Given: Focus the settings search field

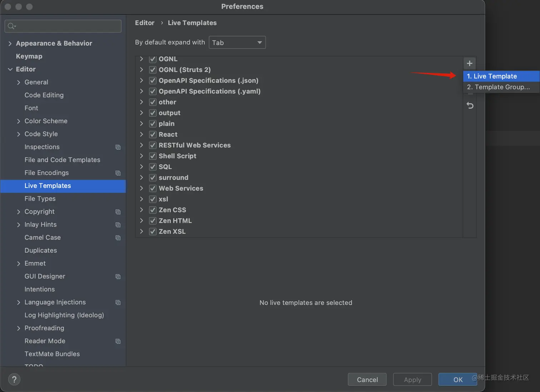Looking at the screenshot, I should coord(63,26).
